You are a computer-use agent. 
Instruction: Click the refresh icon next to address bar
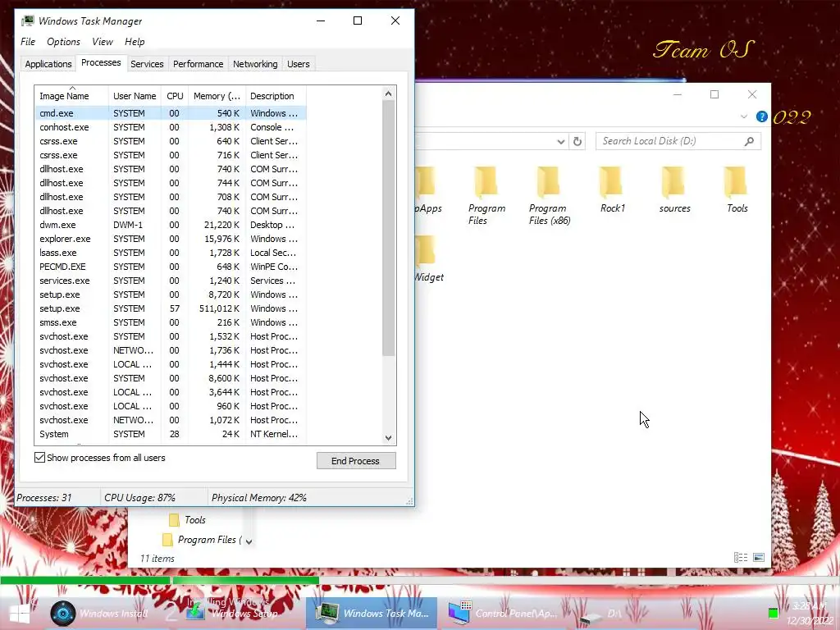[x=577, y=141]
